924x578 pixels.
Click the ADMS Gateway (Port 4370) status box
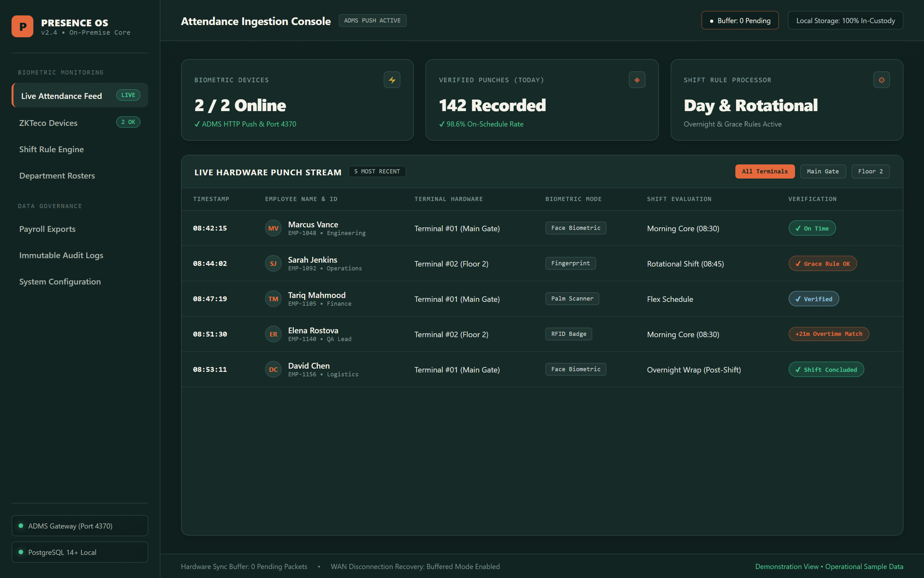[x=80, y=526]
